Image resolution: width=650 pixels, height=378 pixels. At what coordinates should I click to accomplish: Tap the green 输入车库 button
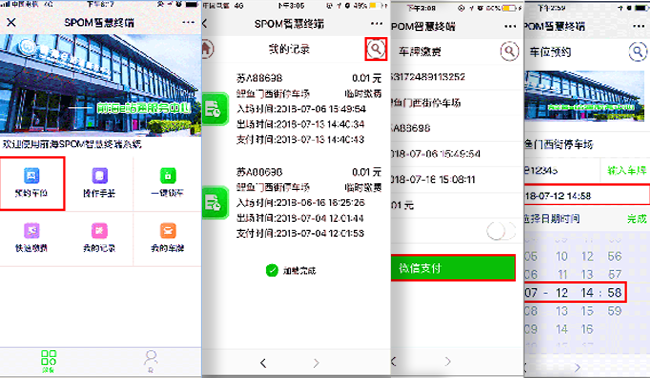626,170
